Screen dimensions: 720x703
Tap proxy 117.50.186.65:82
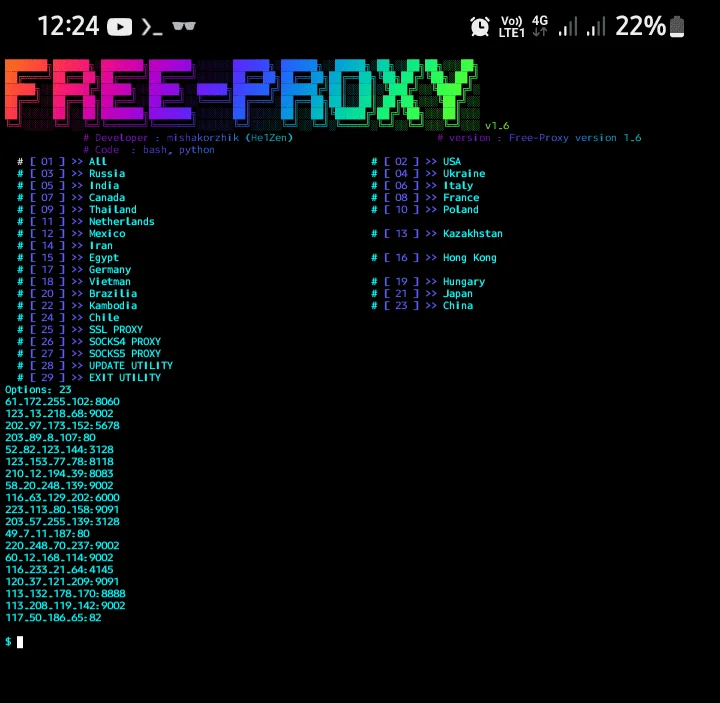click(x=53, y=618)
